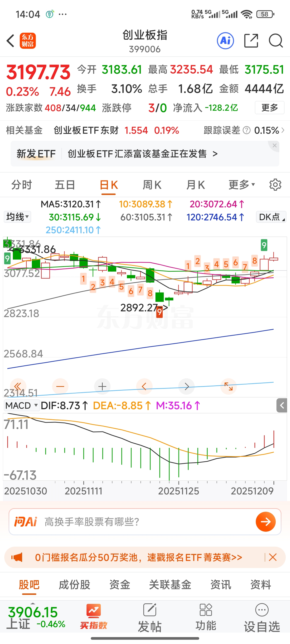
Task: Tap the 涨跌家数 408/34/944 stat
Action: tap(51, 108)
